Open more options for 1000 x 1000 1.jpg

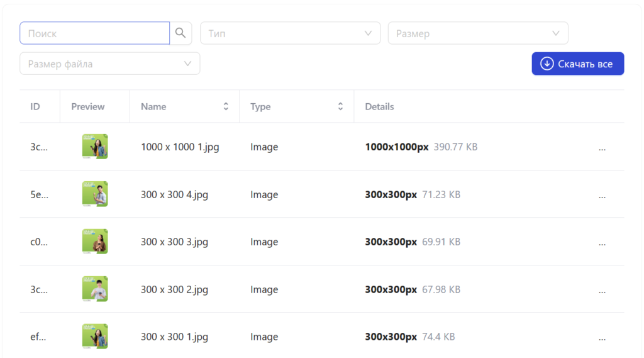coord(602,149)
